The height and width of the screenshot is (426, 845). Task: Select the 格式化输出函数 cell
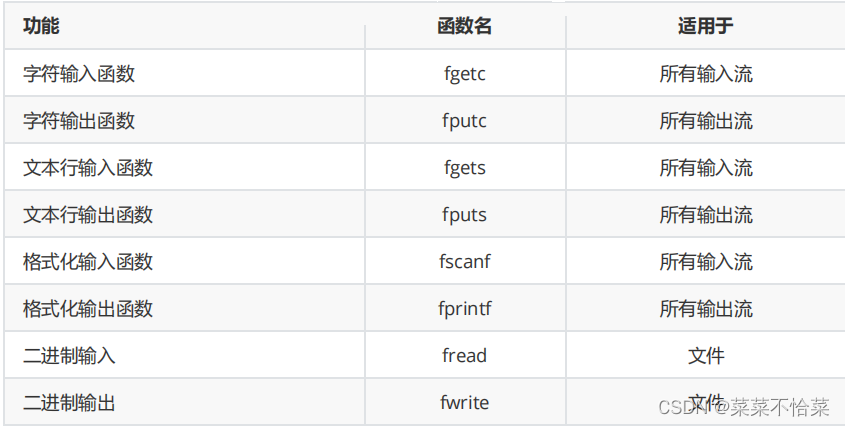88,309
